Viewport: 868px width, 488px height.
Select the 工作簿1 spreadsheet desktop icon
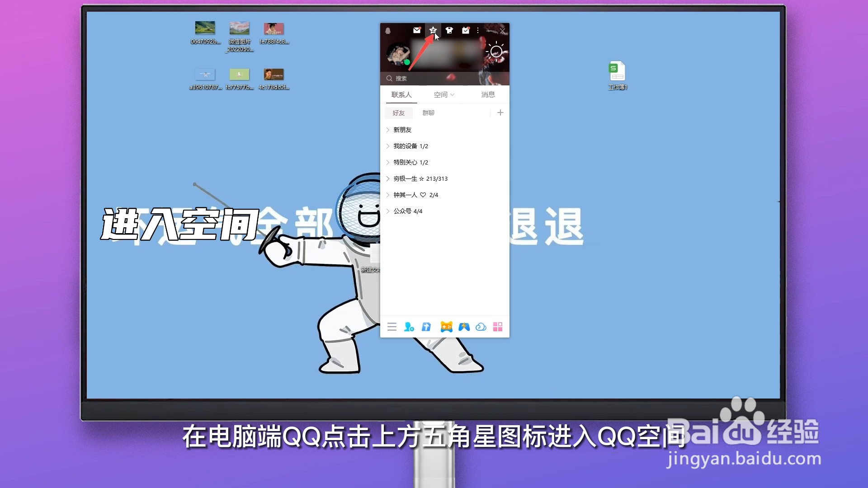[618, 75]
